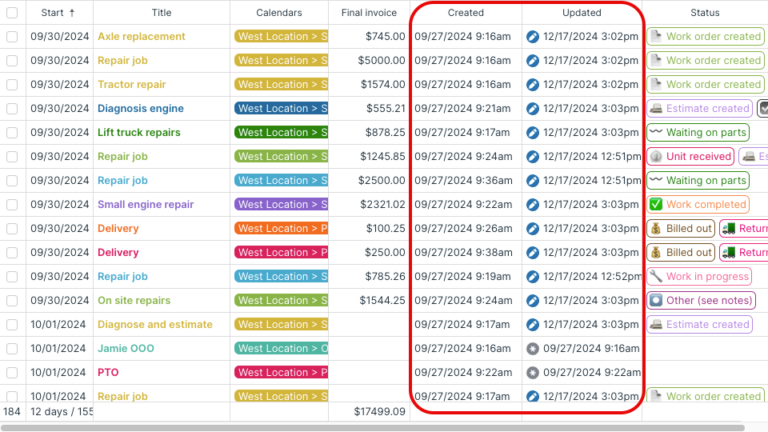Click the edit pencil icon on the Small engine repair row
The image size is (768, 432).
coord(532,205)
